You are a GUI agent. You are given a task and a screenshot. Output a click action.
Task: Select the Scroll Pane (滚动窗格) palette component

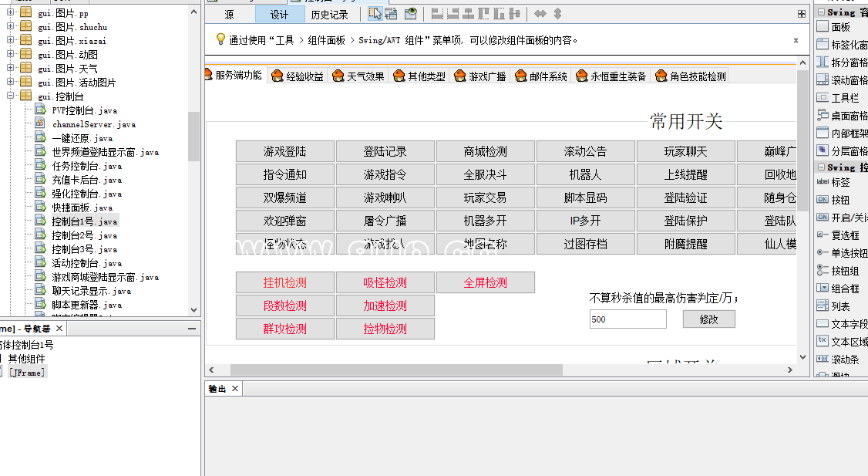[x=842, y=79]
